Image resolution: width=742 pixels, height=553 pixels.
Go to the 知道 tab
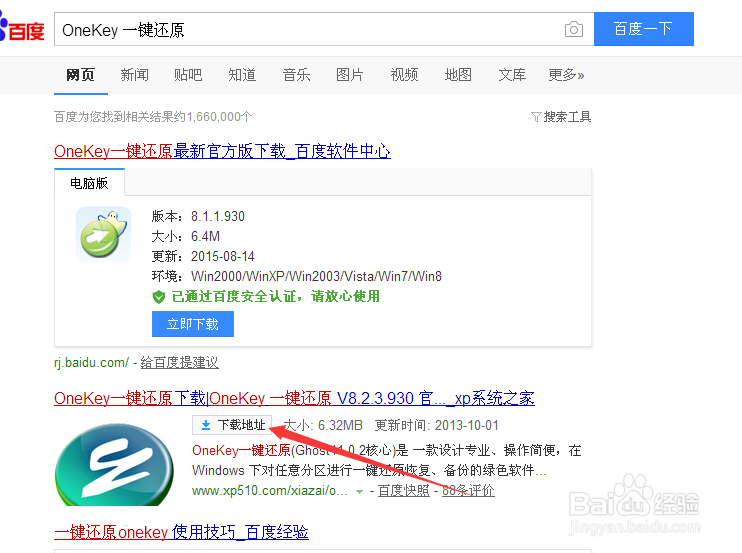[242, 75]
